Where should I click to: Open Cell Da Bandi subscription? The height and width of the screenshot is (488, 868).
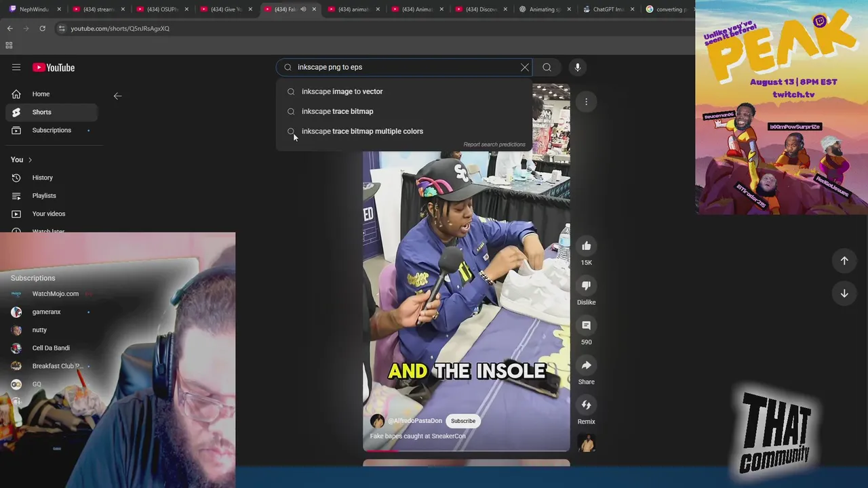pyautogui.click(x=51, y=348)
